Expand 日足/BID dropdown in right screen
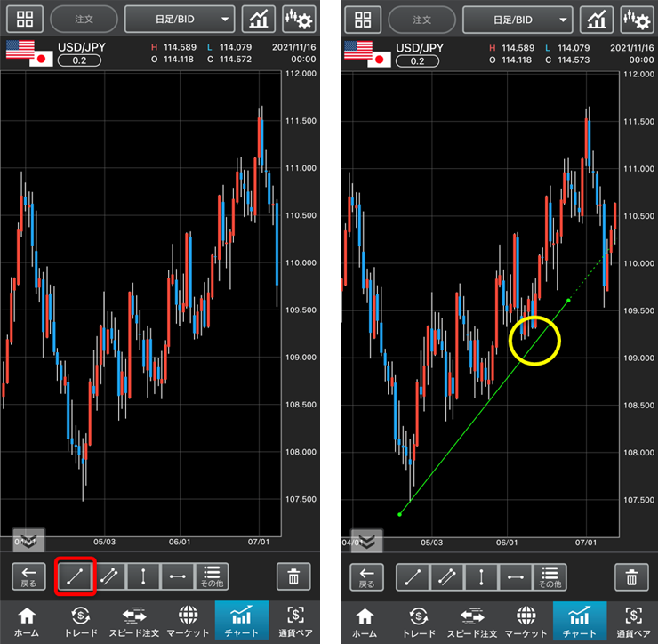658x644 pixels. 518,20
